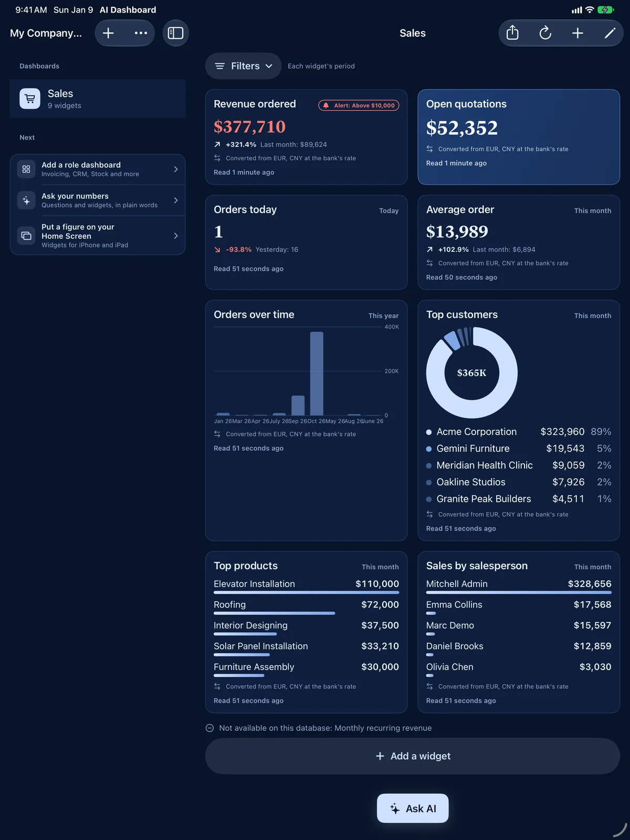Open the Average order widget title
This screenshot has height=840, width=630.
pos(460,209)
